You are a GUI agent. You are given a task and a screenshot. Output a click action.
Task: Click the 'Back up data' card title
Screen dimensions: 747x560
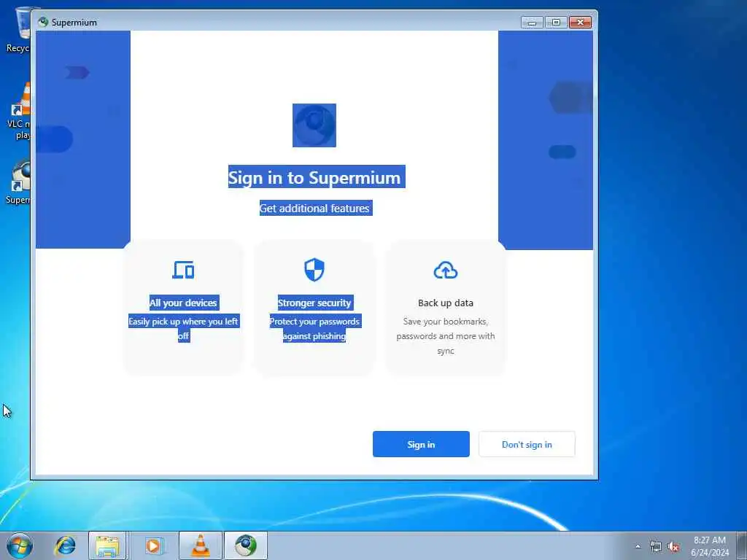[x=446, y=303]
